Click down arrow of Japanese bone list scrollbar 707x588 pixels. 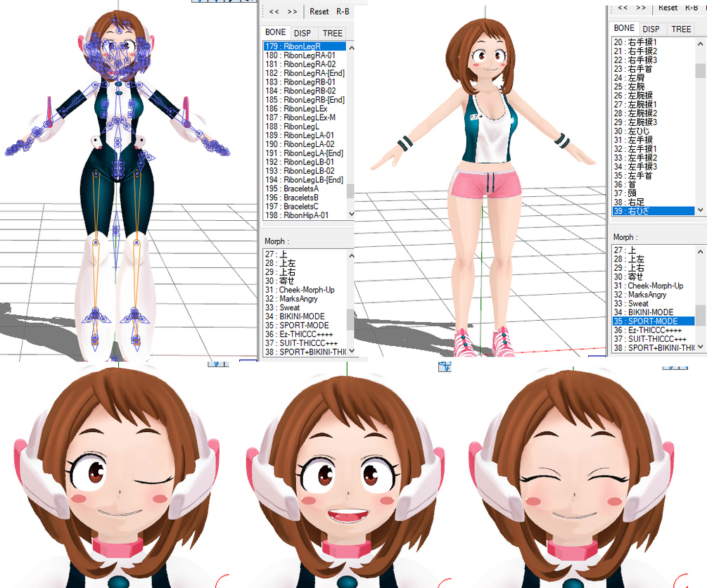point(700,210)
